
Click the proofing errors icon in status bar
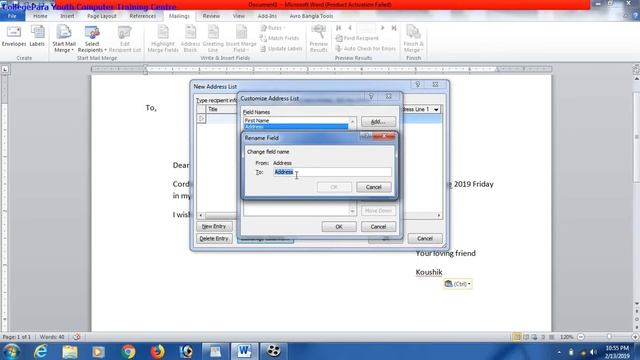point(76,337)
